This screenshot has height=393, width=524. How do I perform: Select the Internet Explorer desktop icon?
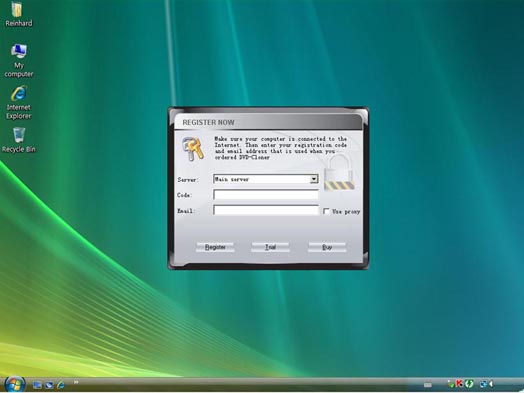(18, 103)
